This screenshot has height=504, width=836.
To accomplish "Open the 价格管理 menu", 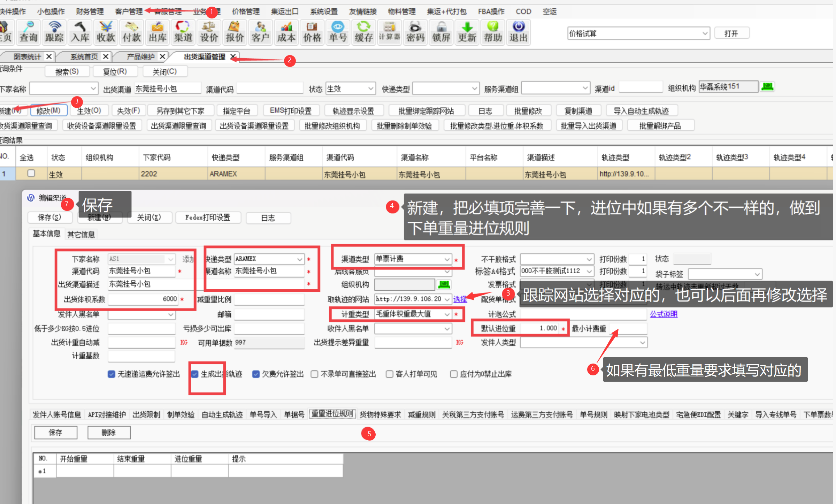I will [x=246, y=12].
